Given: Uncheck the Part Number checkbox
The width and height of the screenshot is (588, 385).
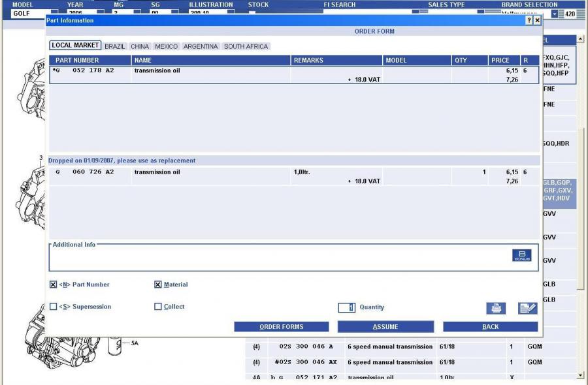Looking at the screenshot, I should [x=54, y=285].
